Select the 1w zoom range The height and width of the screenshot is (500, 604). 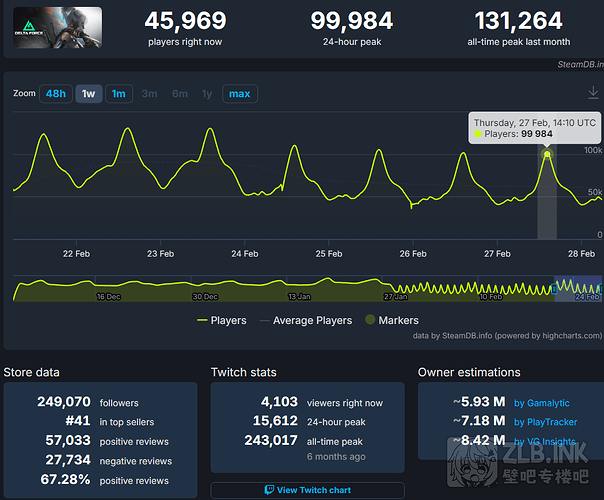(89, 94)
